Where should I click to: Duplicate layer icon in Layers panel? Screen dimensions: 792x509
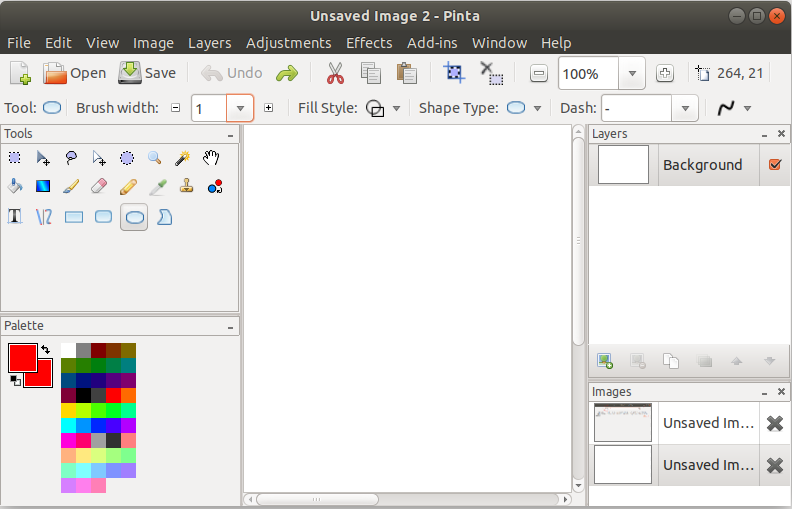pyautogui.click(x=671, y=361)
